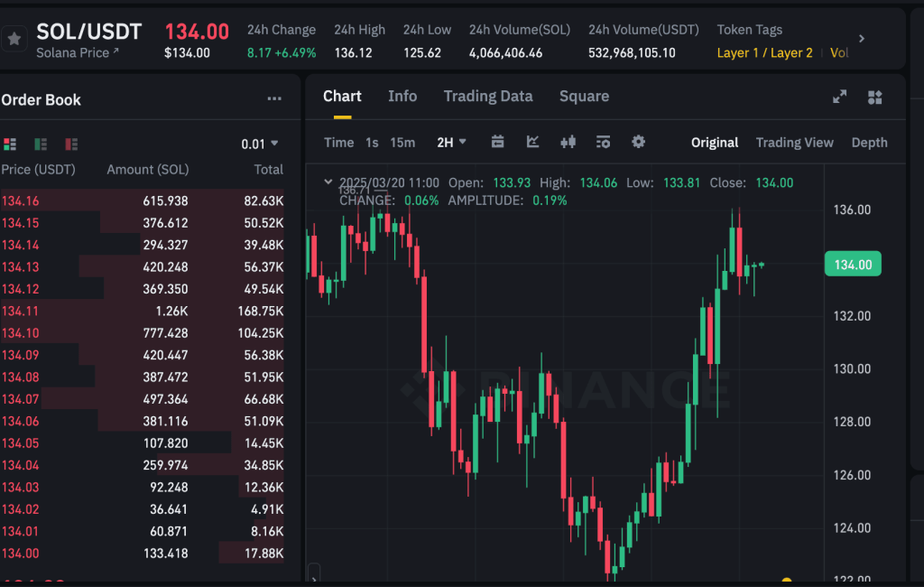The image size is (924, 587).
Task: Switch order book to buy orders only
Action: tap(41, 144)
